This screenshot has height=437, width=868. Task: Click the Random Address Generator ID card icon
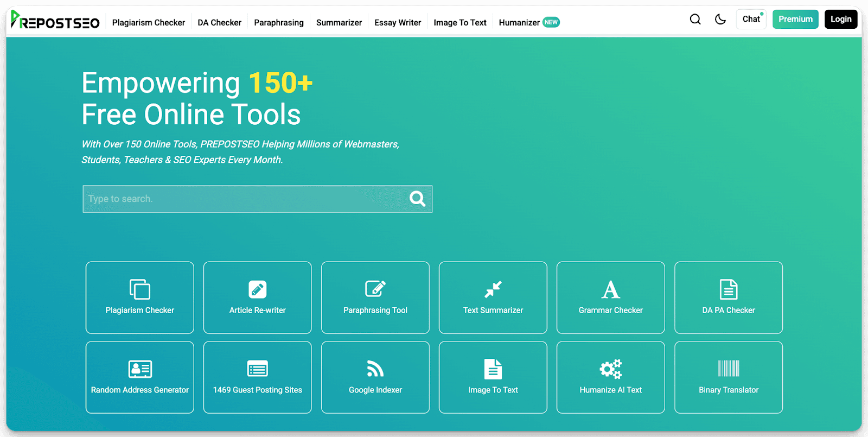(x=140, y=369)
